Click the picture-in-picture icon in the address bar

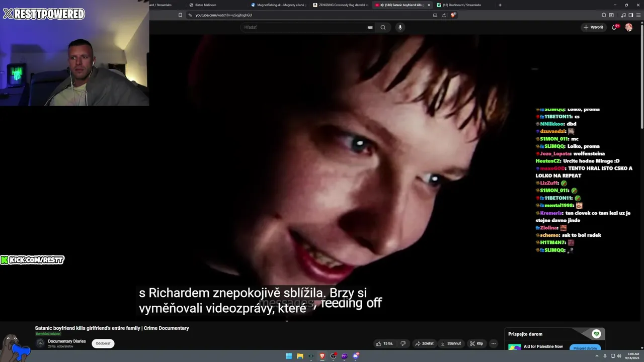coord(435,15)
